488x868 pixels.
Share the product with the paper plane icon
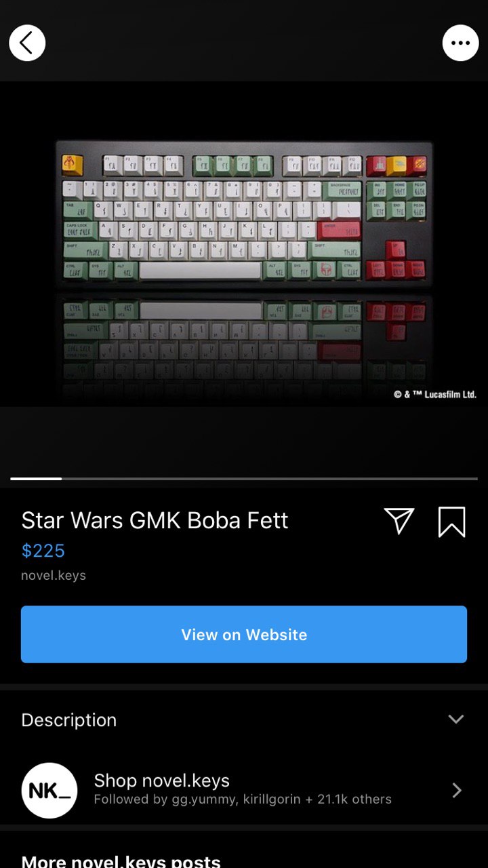click(x=399, y=521)
